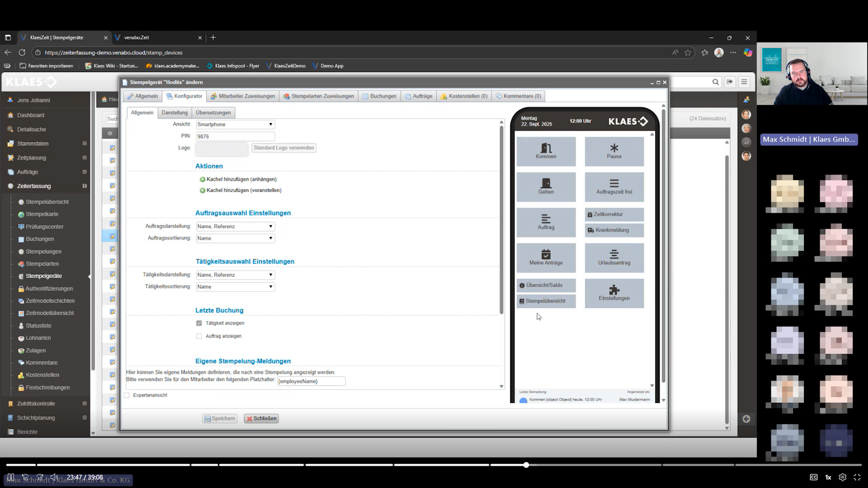Uncheck Tätigkeit anzeigen checkbox

click(x=199, y=323)
